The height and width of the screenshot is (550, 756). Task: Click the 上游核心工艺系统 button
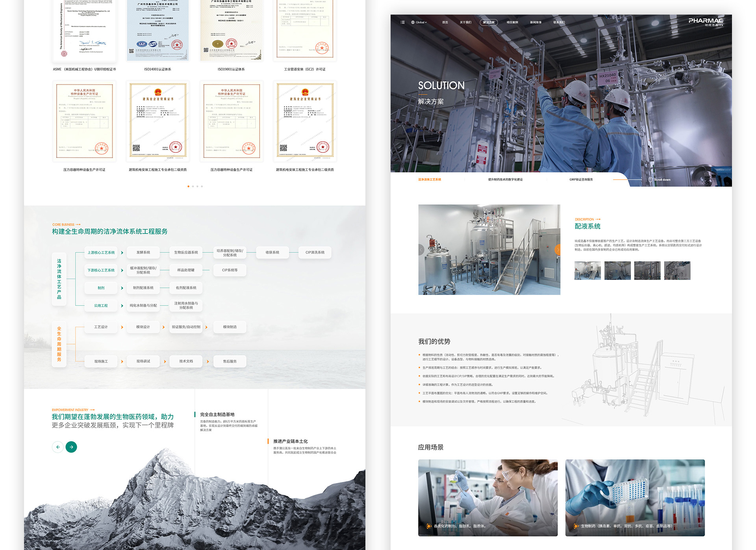click(x=101, y=252)
